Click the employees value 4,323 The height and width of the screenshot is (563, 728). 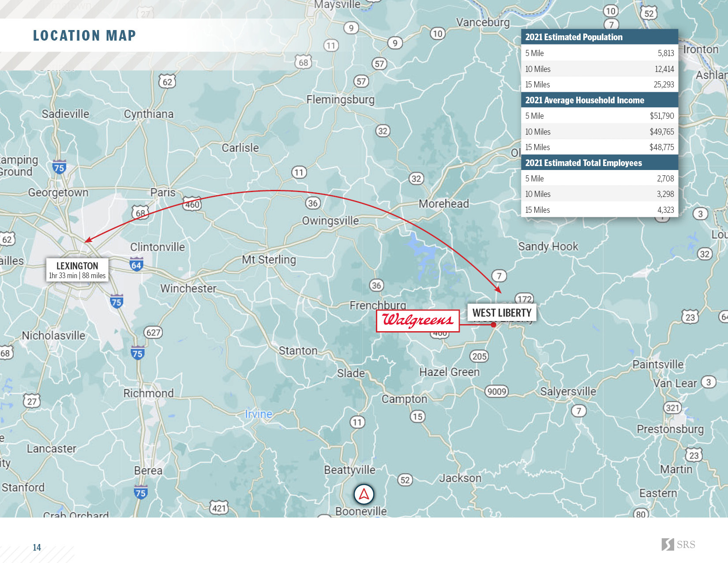[666, 210]
